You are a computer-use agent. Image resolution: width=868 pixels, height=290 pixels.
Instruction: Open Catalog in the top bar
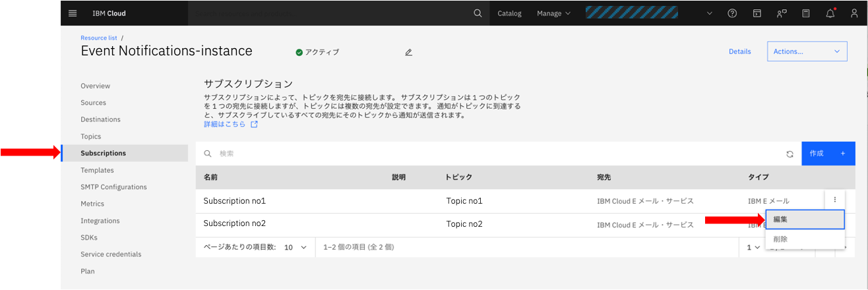pyautogui.click(x=509, y=13)
